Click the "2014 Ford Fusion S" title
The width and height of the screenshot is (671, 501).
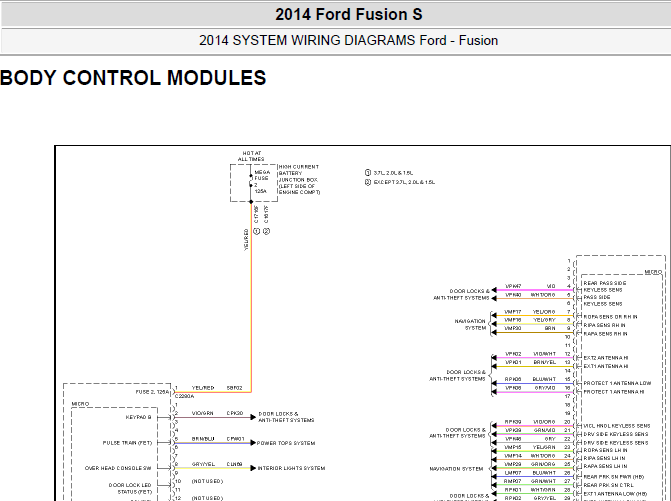coord(349,15)
